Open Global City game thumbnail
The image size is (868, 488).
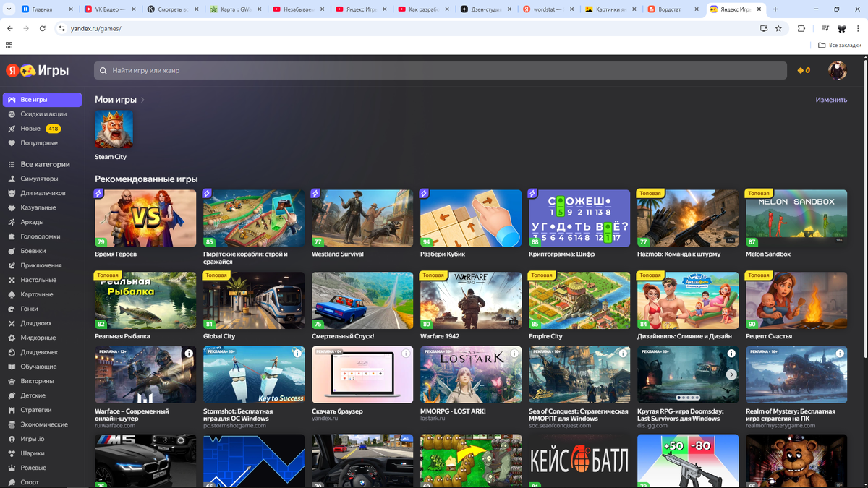click(x=254, y=301)
